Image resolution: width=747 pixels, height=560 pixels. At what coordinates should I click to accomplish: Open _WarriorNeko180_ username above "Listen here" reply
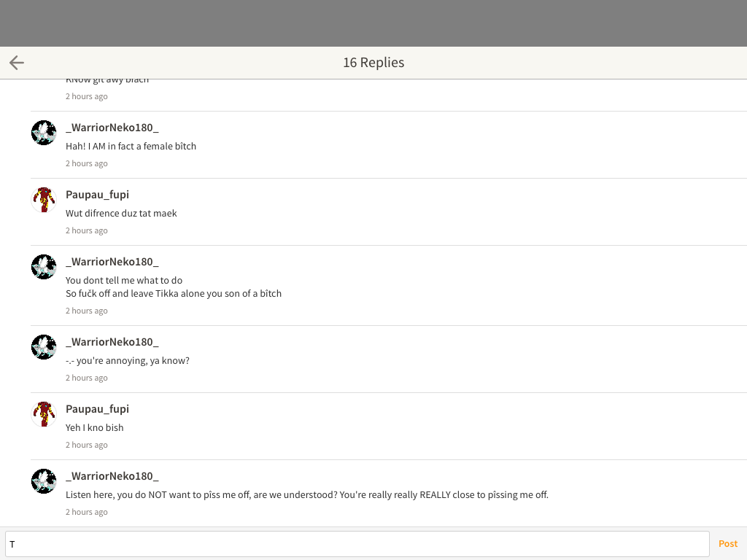[112, 476]
